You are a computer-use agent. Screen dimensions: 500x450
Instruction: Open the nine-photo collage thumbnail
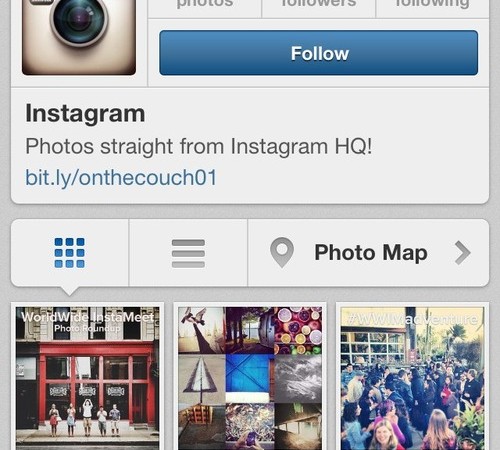click(250, 378)
